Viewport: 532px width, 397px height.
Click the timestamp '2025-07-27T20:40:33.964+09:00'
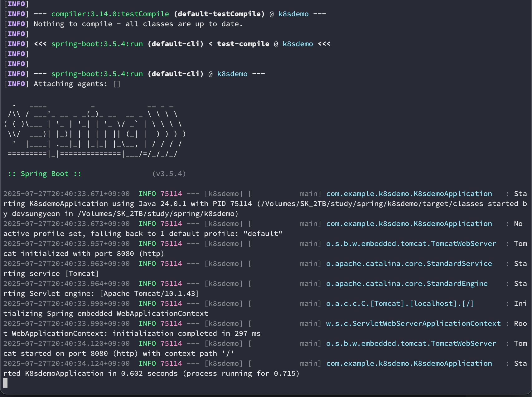coord(66,284)
